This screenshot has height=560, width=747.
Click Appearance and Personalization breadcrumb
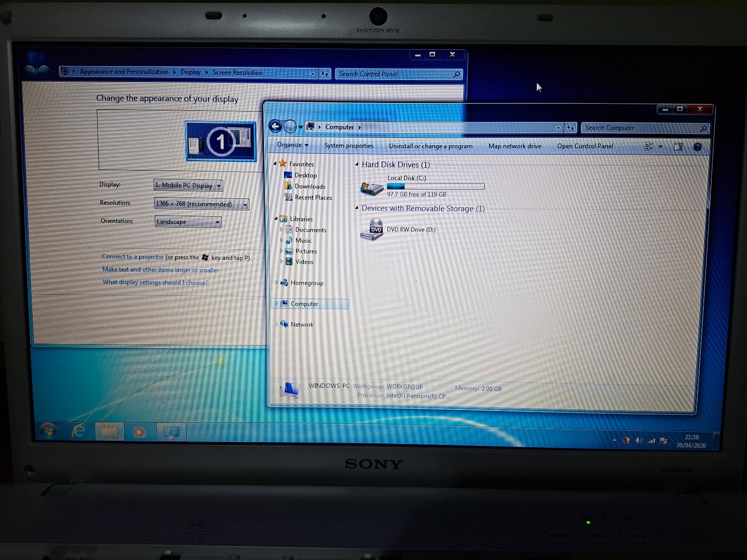coord(124,71)
